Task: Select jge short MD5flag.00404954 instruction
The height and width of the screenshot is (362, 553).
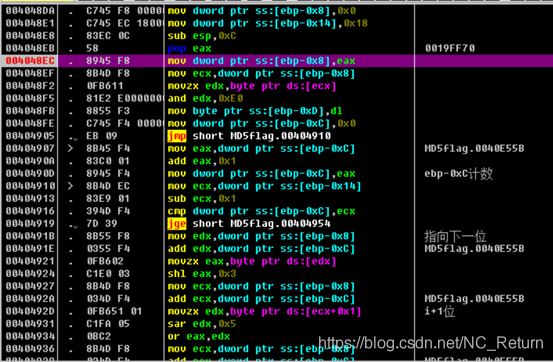Action: [x=249, y=224]
